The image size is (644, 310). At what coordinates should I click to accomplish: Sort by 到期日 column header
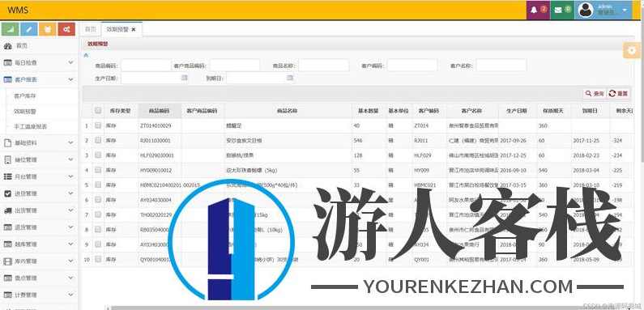point(590,111)
